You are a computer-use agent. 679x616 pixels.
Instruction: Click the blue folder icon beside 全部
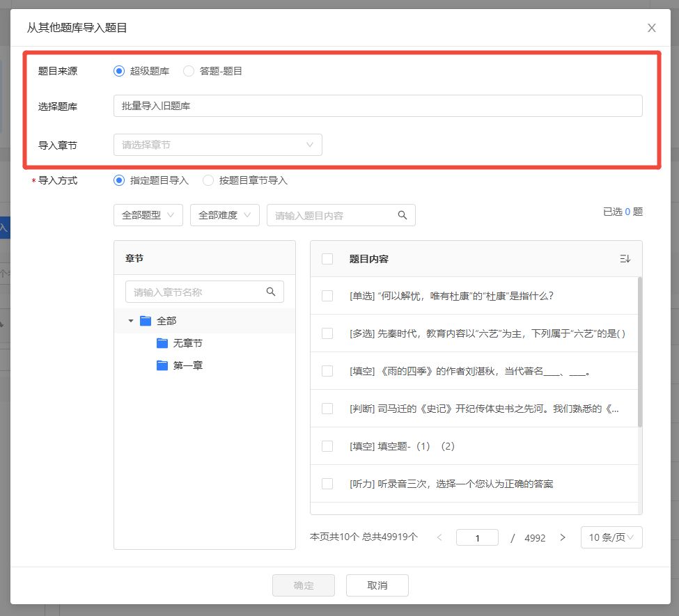click(x=146, y=321)
